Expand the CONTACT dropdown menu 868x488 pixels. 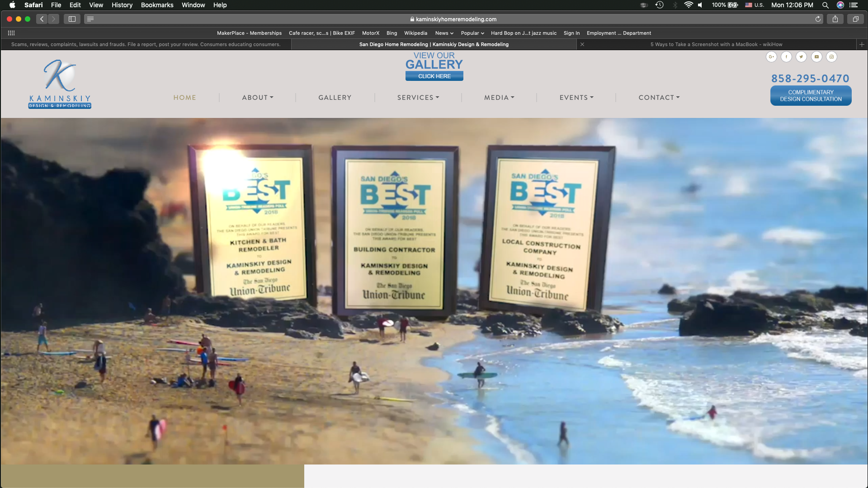[x=659, y=98]
